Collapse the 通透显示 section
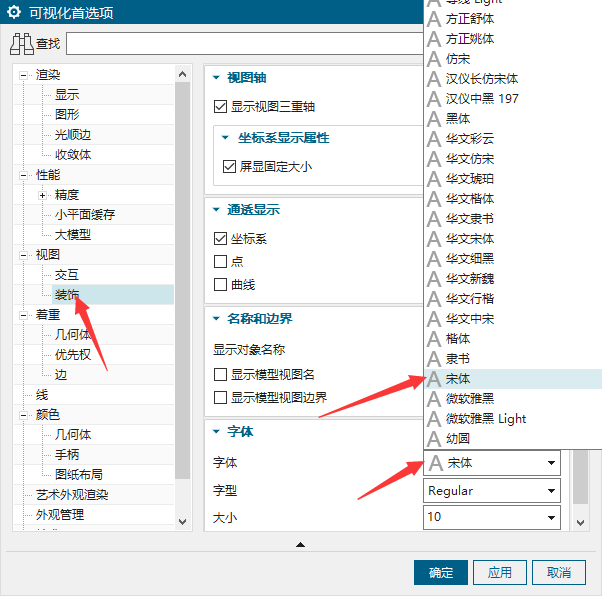602x596 pixels. [x=217, y=210]
